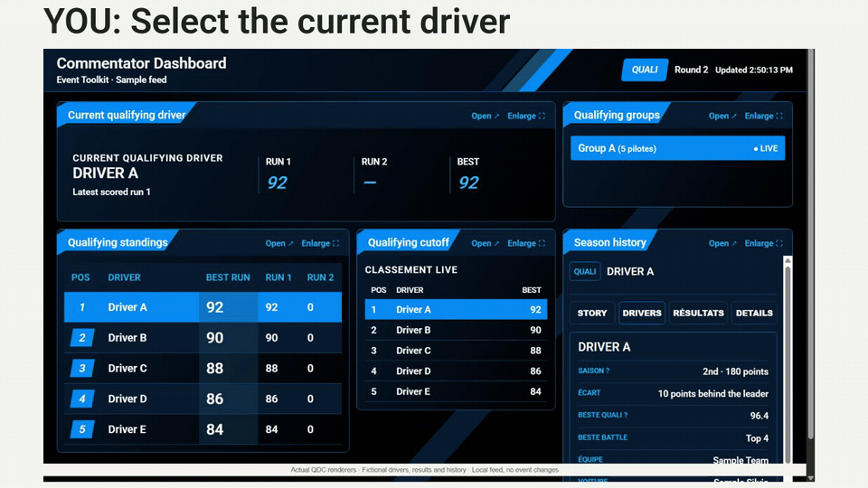The width and height of the screenshot is (868, 488).
Task: Click the Round 2 label in header
Action: (691, 70)
